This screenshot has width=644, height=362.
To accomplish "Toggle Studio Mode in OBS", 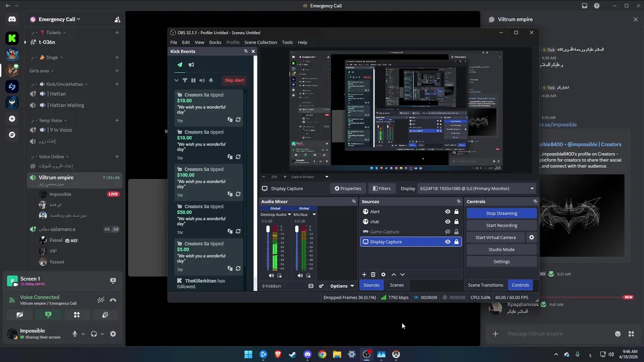I will coord(502,249).
